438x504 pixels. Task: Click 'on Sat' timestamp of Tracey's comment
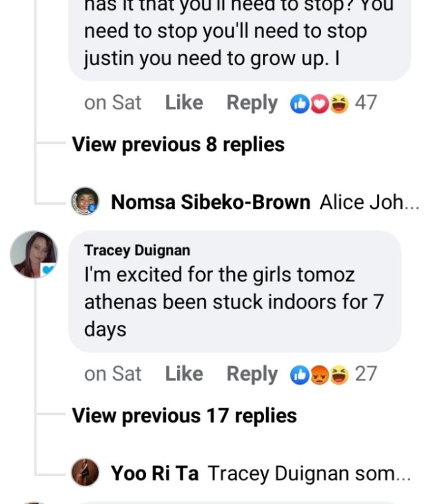tap(113, 374)
